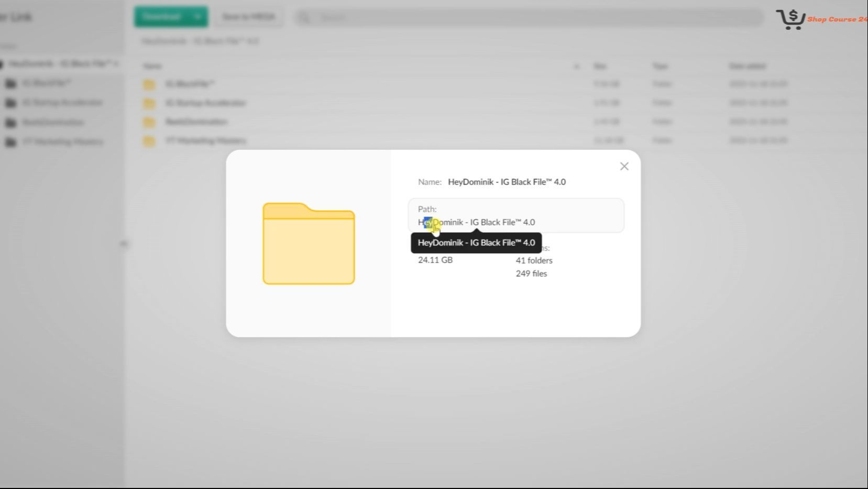Image resolution: width=868 pixels, height=489 pixels.
Task: Select ReelsDomination in the sidebar tree
Action: click(x=53, y=122)
